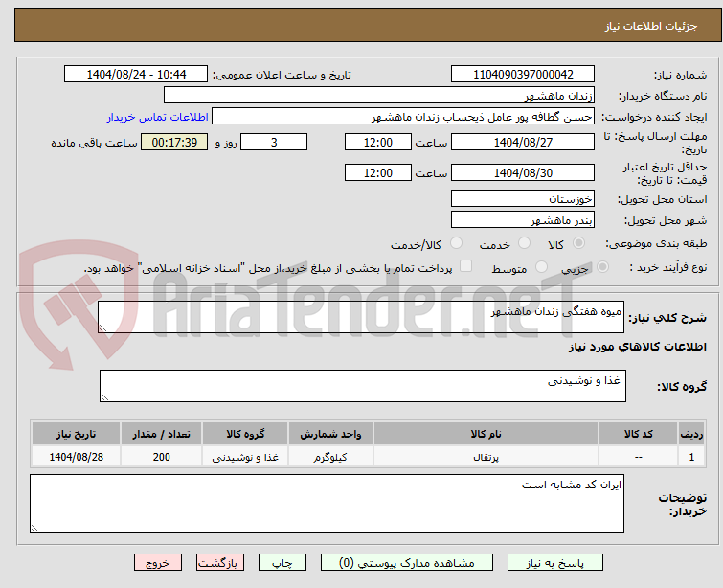Click the کد کالا column header

tap(638, 434)
